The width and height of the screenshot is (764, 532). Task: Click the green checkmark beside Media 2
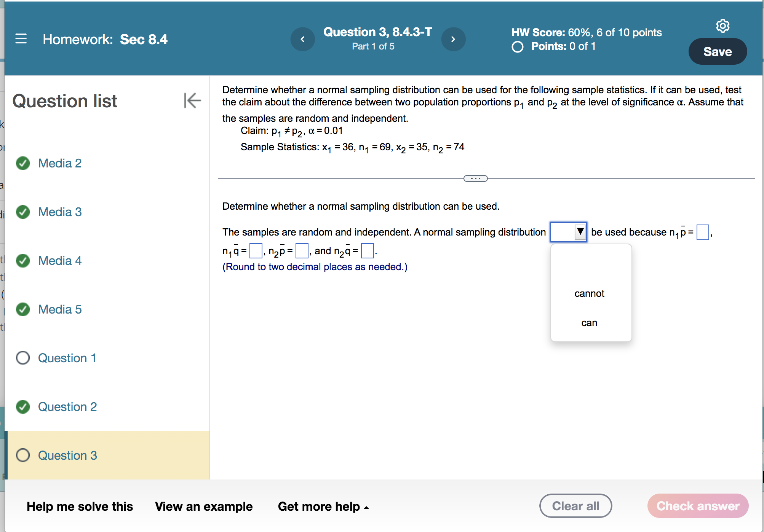23,163
